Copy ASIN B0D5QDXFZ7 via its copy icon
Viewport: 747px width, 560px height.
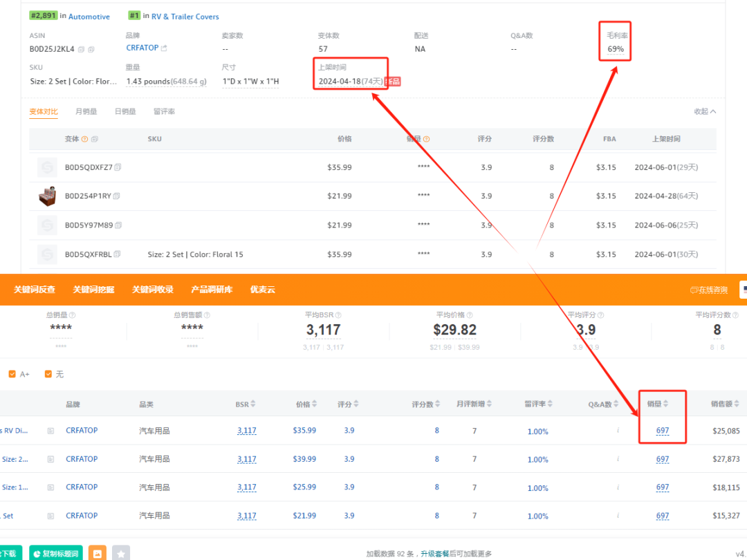click(x=118, y=167)
